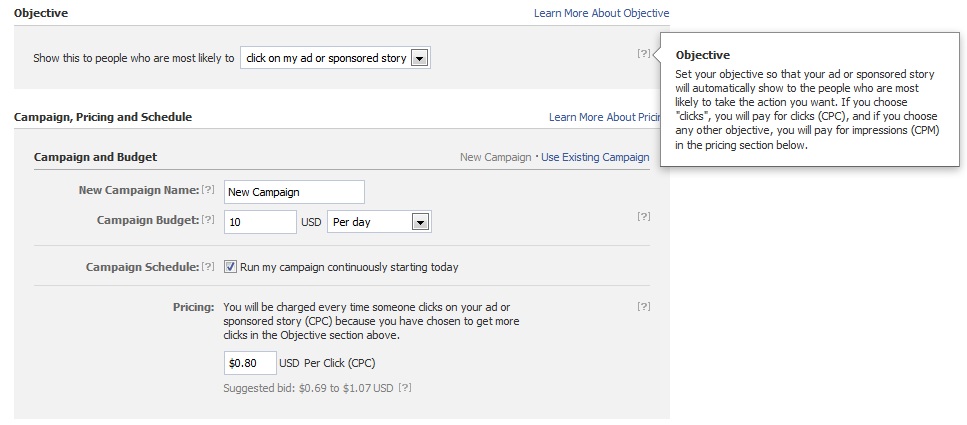Focus the New Campaign Name text field
The height and width of the screenshot is (425, 967).
[294, 192]
